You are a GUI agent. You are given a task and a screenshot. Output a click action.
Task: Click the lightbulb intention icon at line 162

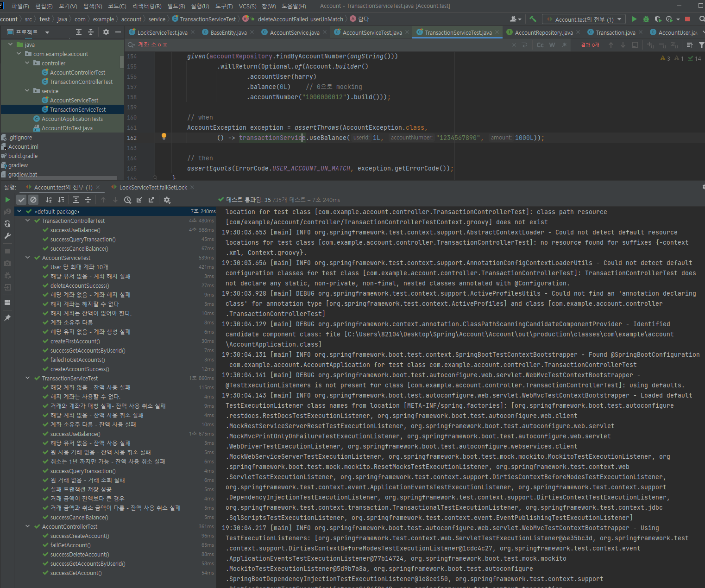click(164, 136)
